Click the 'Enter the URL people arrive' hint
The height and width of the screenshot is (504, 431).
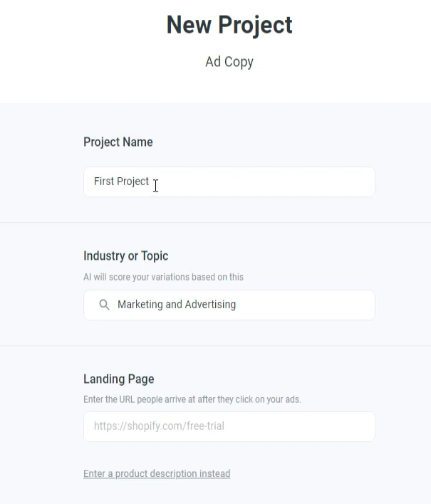pyautogui.click(x=192, y=399)
